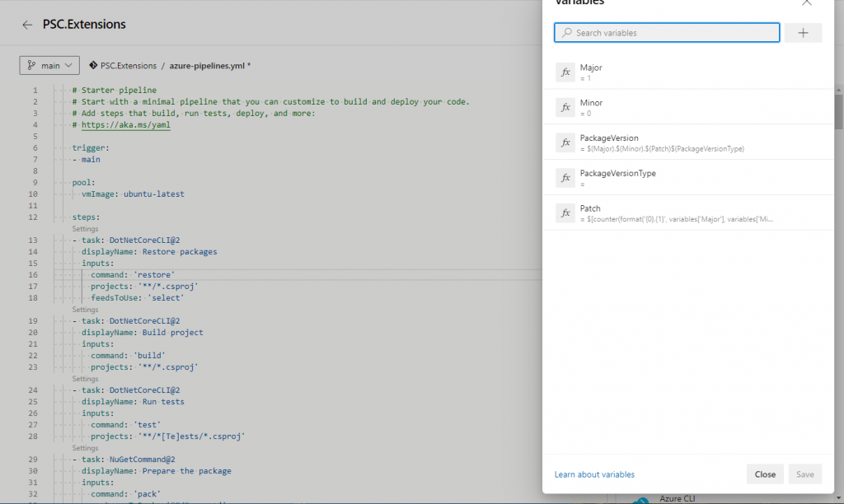Click the fx icon beside PackageVersionType
Viewport: 844px width, 504px height.
click(565, 178)
